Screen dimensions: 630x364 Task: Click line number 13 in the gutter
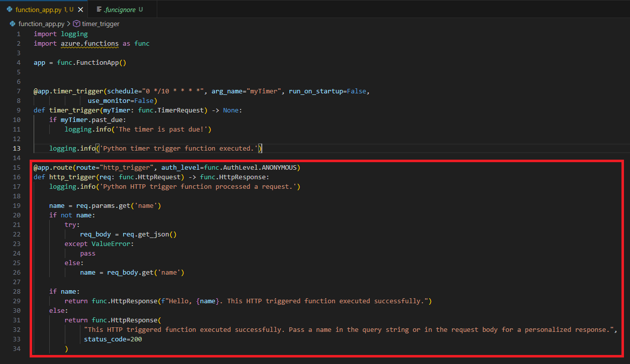(x=17, y=148)
